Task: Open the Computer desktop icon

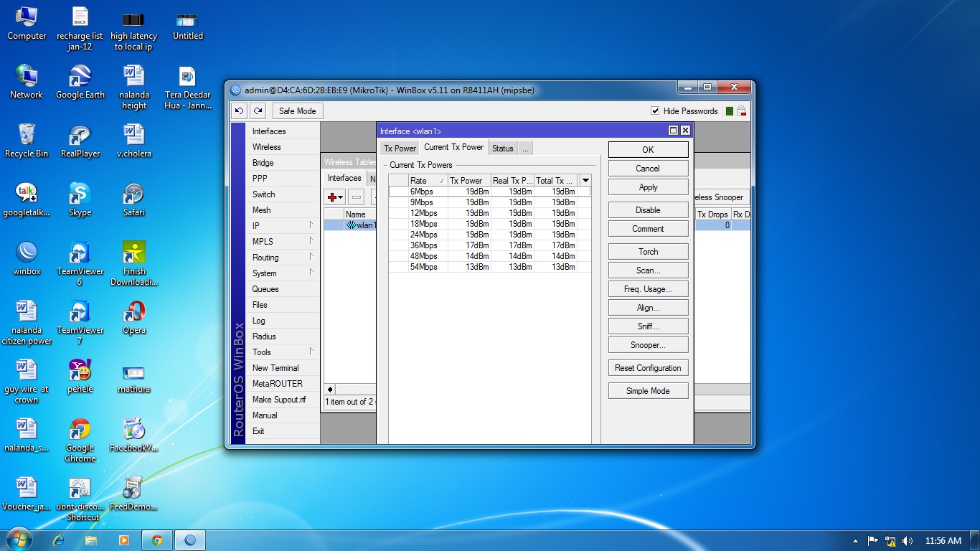Action: 27,23
